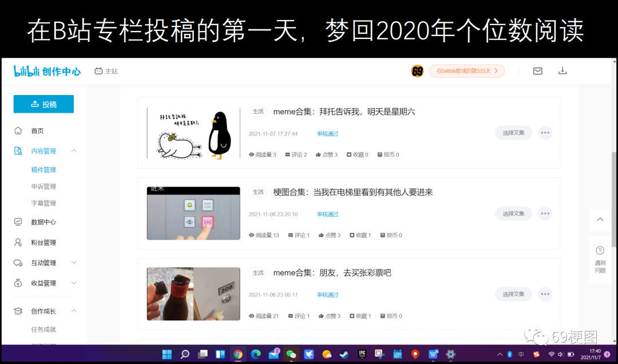Screen dimensions: 618x364
Task: Open article 朋友，去买张彩票吧
Action: [x=332, y=272]
